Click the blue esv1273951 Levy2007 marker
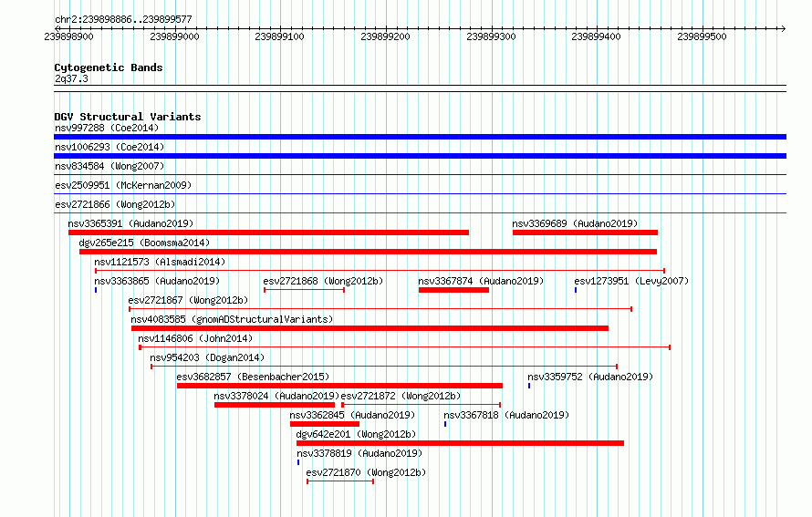 pos(576,290)
